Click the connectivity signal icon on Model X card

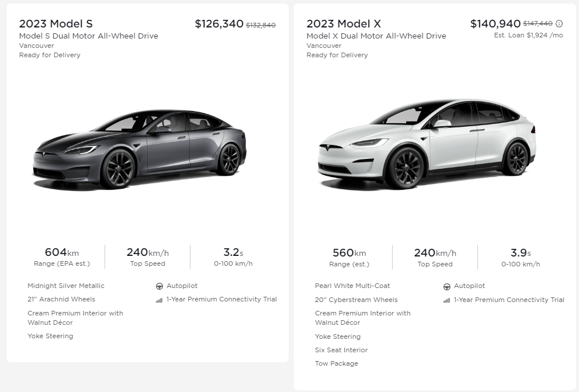pyautogui.click(x=446, y=300)
